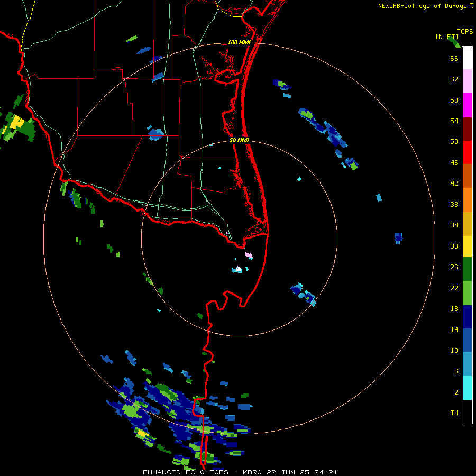Click the white swatch atop the TOPS scale
The width and height of the screenshot is (476, 476).
pos(467,58)
